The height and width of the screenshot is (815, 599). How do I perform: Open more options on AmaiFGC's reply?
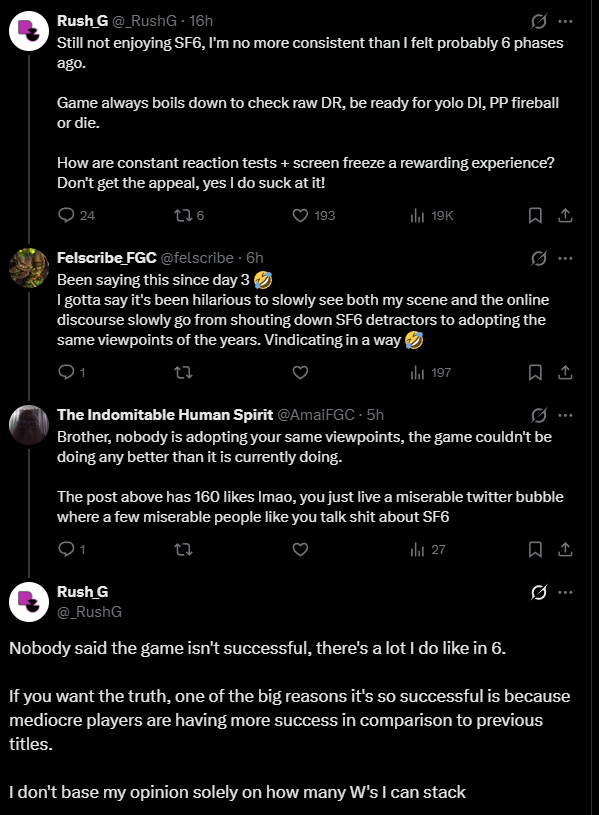click(x=565, y=415)
